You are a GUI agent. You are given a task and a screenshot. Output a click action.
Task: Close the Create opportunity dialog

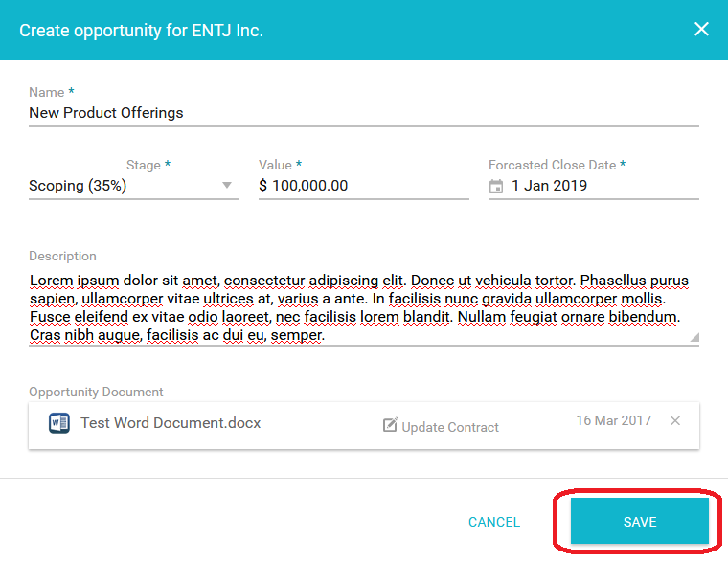coord(701,30)
